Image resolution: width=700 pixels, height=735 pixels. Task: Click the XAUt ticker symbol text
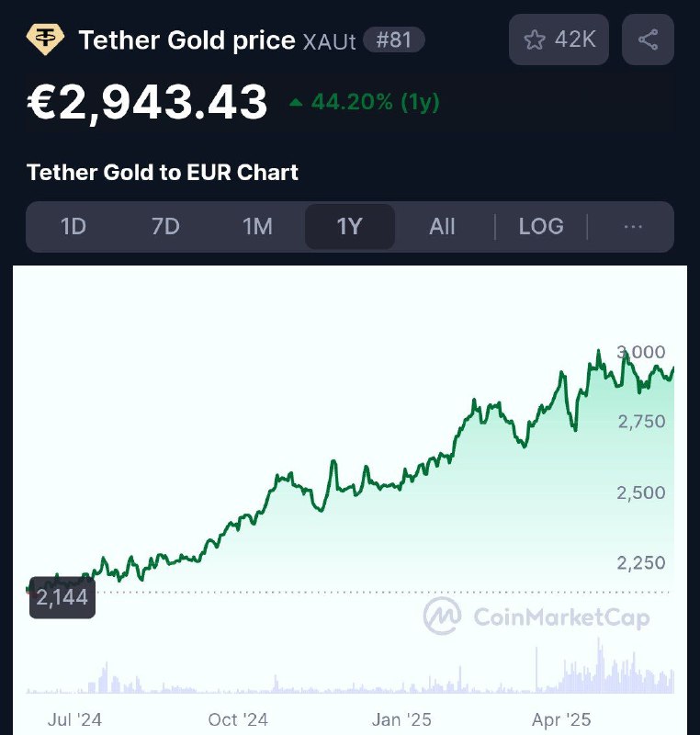click(330, 41)
